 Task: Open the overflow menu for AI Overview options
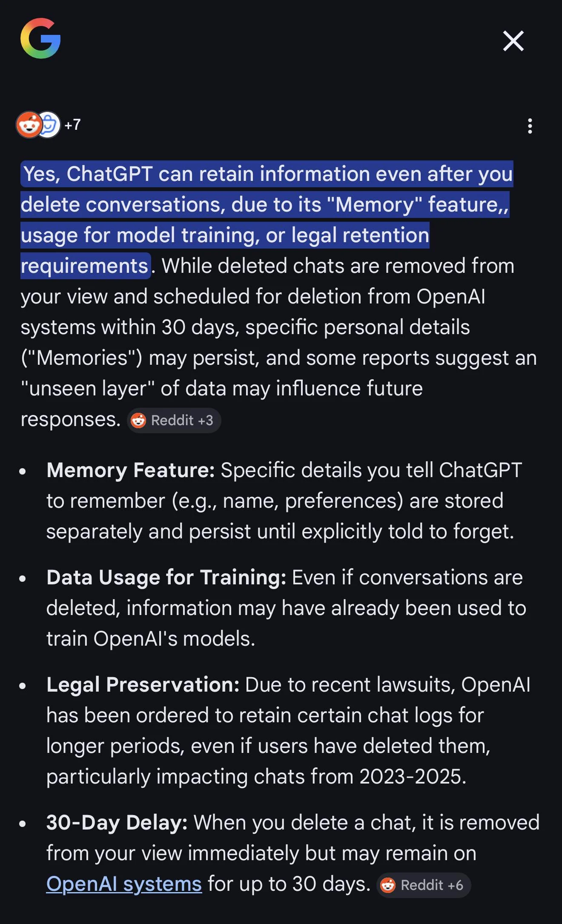(530, 126)
